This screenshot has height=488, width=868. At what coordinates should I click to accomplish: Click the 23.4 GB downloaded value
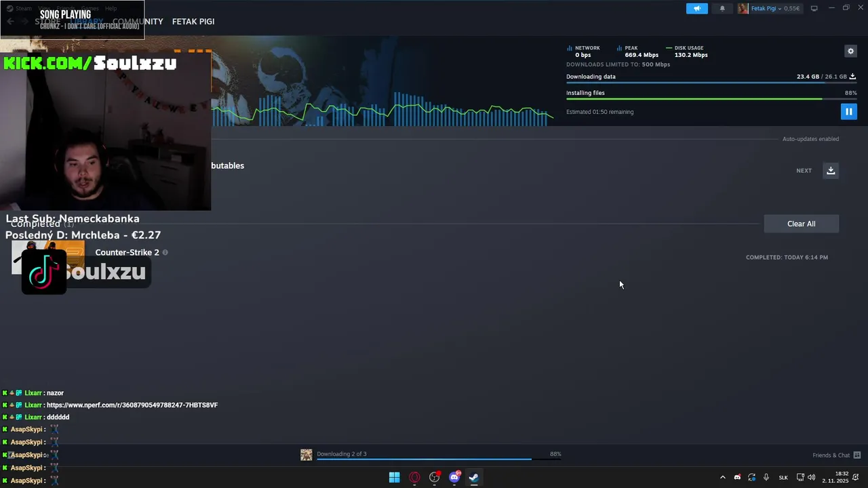click(808, 77)
